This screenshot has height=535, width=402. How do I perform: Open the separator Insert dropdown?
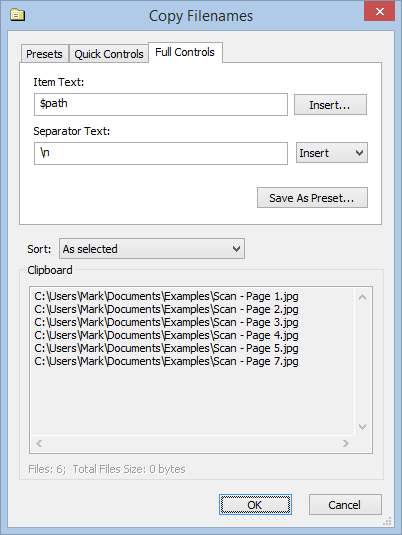(331, 153)
